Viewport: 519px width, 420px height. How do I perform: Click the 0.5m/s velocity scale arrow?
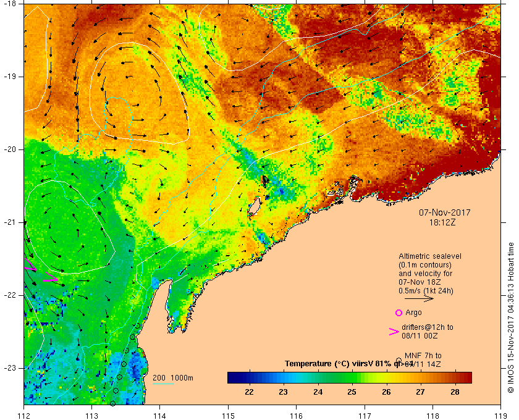pyautogui.click(x=419, y=298)
